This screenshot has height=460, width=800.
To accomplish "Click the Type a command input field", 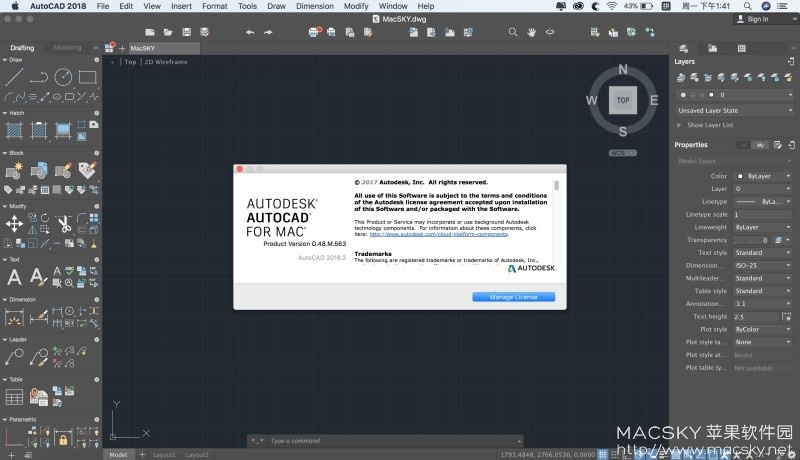I will tap(392, 441).
